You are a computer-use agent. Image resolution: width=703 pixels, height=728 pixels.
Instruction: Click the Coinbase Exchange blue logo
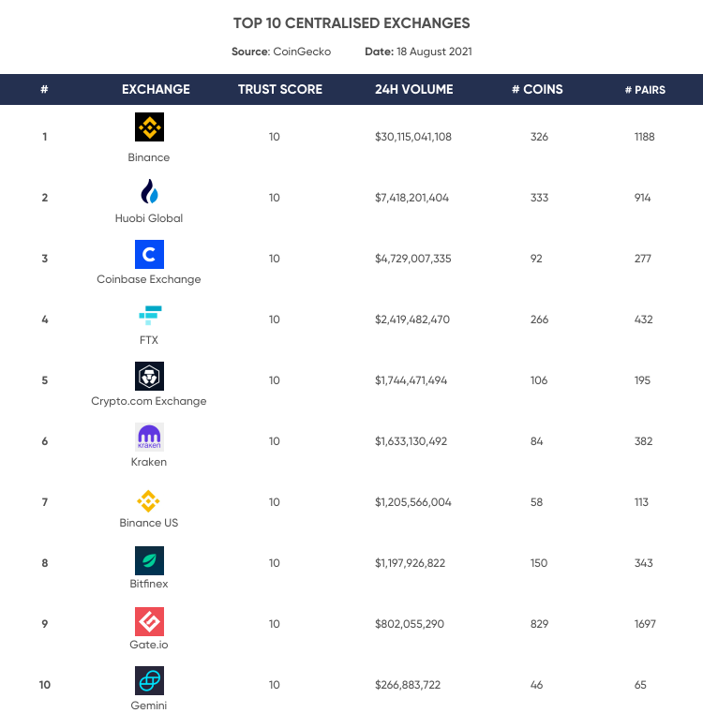tap(149, 254)
